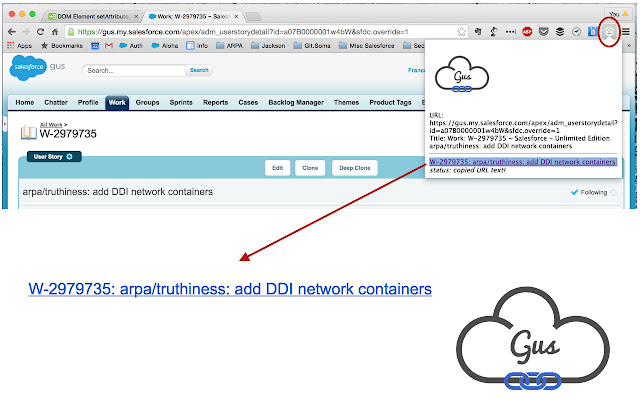Screen dimensions: 640x400
Task: Open the Reports tab
Action: pyautogui.click(x=216, y=102)
